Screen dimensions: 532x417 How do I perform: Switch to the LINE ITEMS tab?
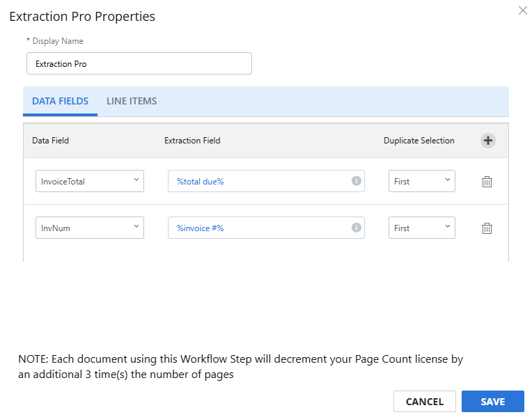click(132, 101)
